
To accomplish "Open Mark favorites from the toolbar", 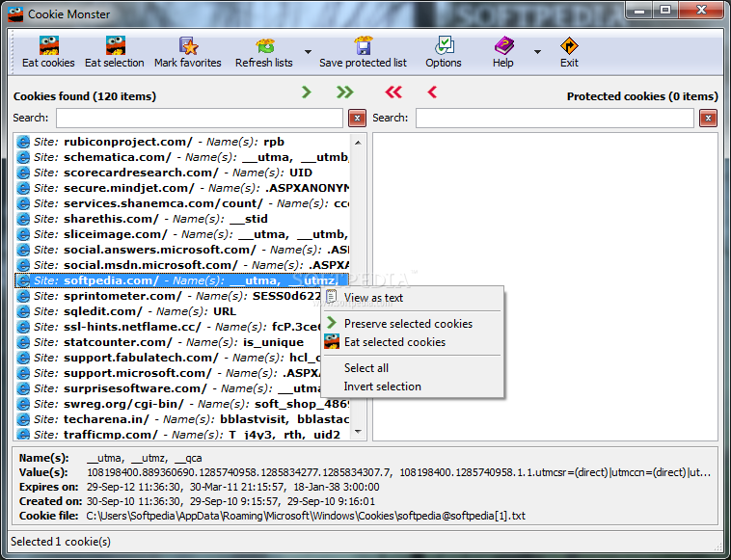I will (x=187, y=52).
